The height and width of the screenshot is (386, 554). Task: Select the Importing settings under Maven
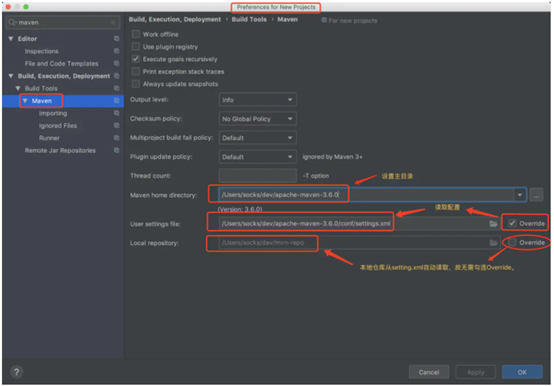[53, 113]
